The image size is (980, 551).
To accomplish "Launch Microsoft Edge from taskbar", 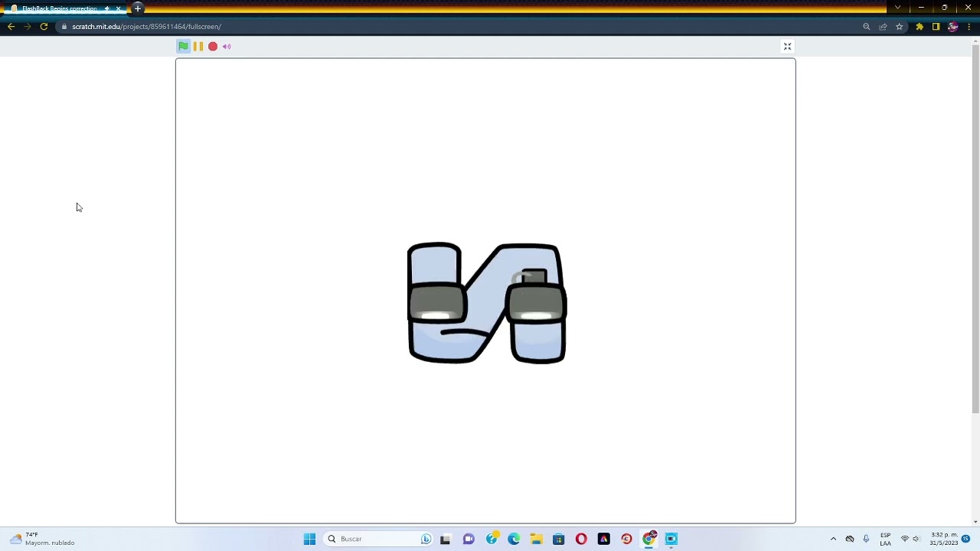I will [514, 539].
